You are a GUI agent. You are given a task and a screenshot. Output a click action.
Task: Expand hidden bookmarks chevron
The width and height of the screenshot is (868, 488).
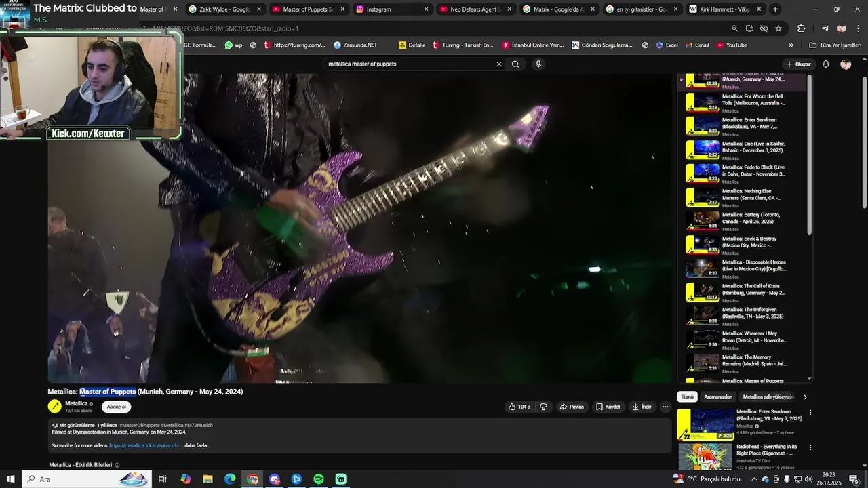(791, 45)
